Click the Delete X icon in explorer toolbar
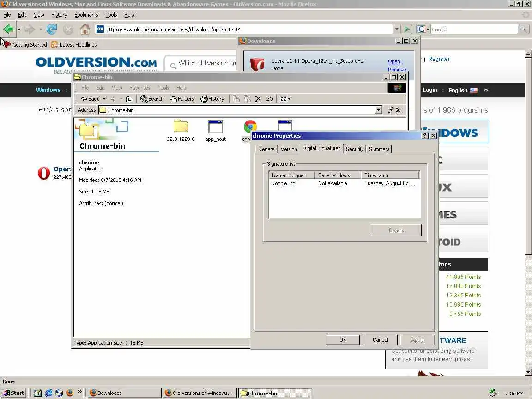532x399 pixels. 258,99
